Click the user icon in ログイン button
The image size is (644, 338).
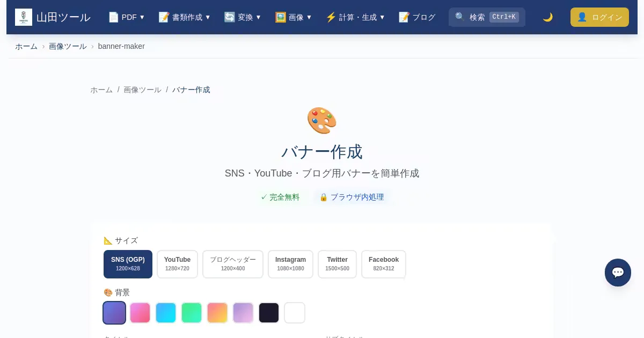coord(582,17)
